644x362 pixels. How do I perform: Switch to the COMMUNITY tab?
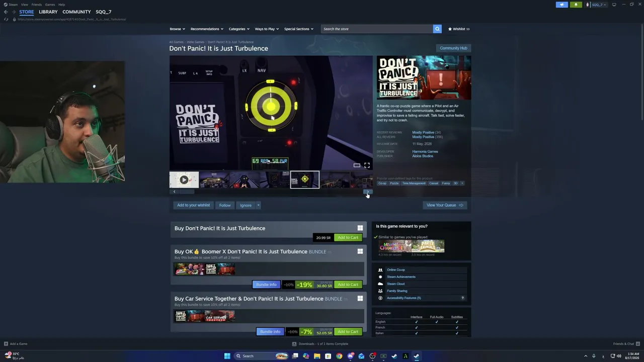[76, 12]
